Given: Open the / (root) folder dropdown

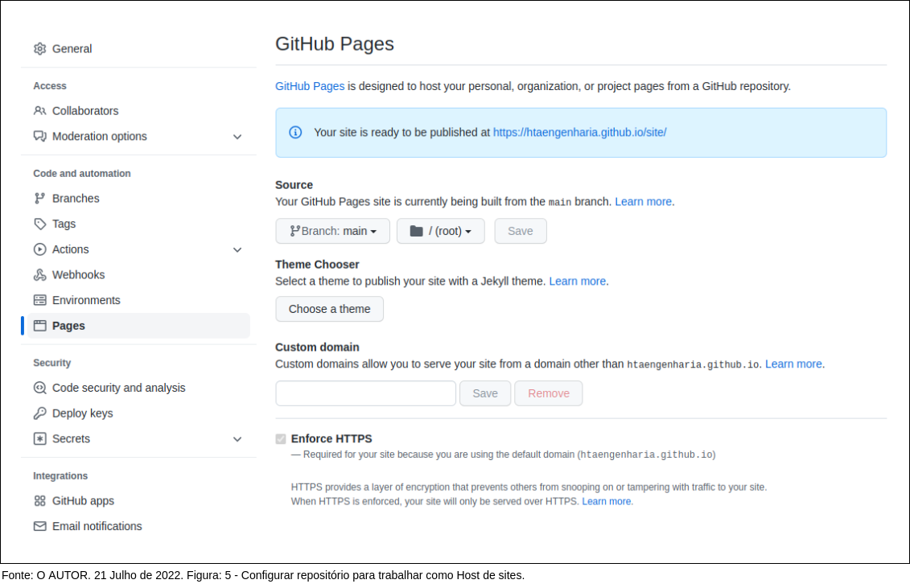Looking at the screenshot, I should coord(440,231).
